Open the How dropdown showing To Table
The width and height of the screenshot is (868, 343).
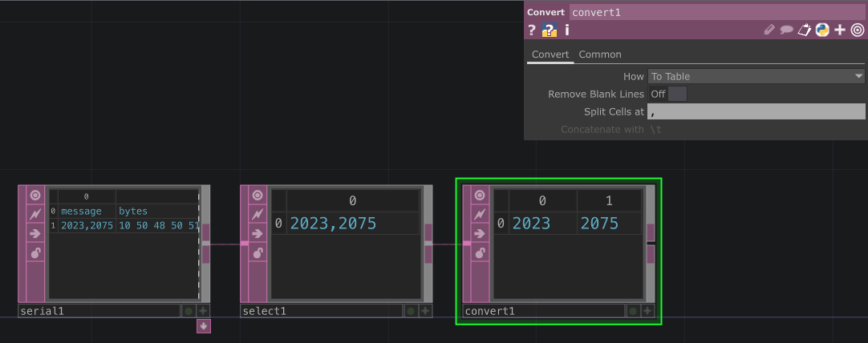(756, 76)
